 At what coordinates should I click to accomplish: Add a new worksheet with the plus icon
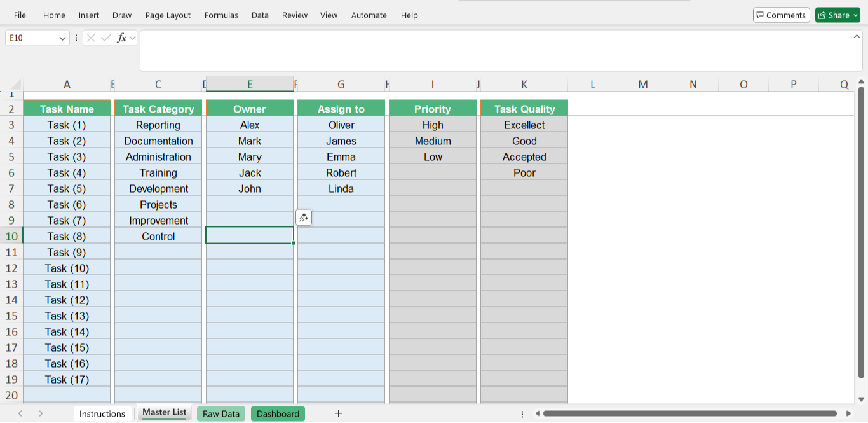pos(338,413)
